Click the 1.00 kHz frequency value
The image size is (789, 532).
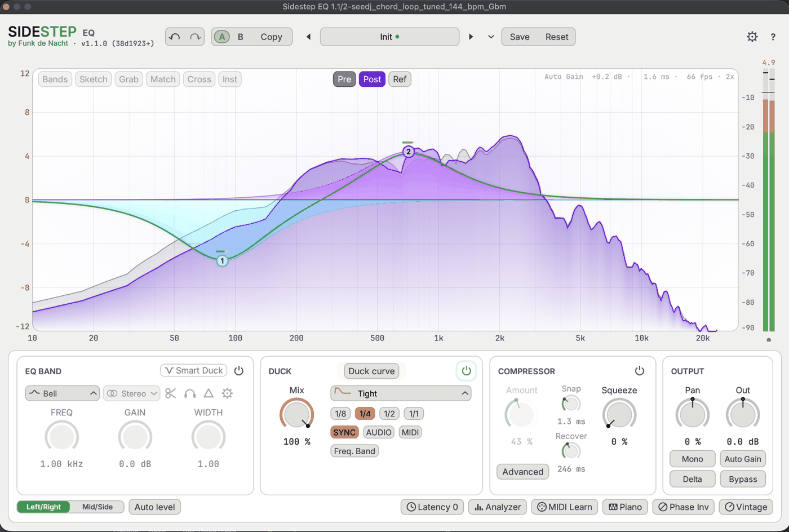61,464
